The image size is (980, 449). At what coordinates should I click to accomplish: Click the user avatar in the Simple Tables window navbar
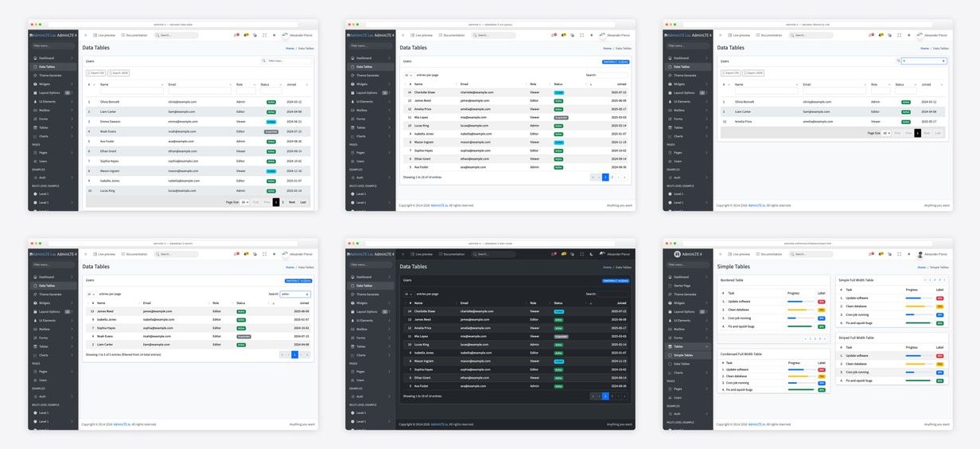click(920, 254)
